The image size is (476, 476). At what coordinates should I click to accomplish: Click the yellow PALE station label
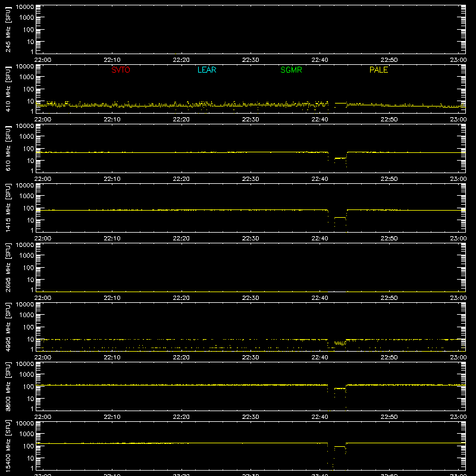378,70
